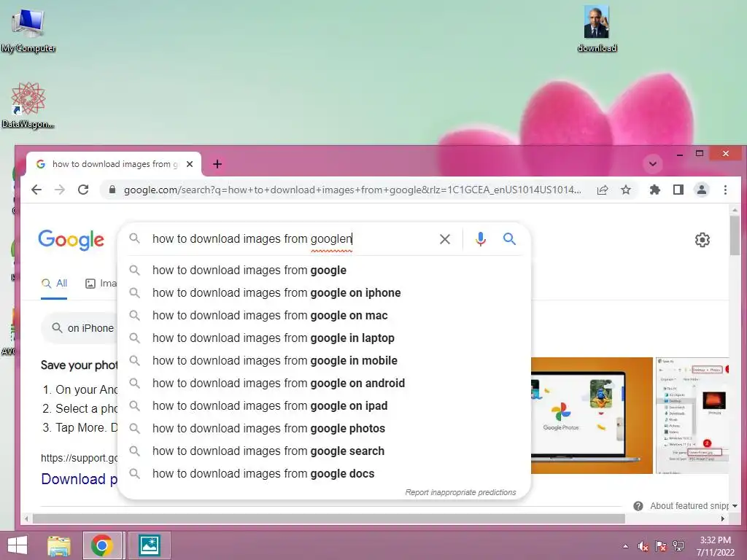Click the muted volume tray icon

coord(643,547)
